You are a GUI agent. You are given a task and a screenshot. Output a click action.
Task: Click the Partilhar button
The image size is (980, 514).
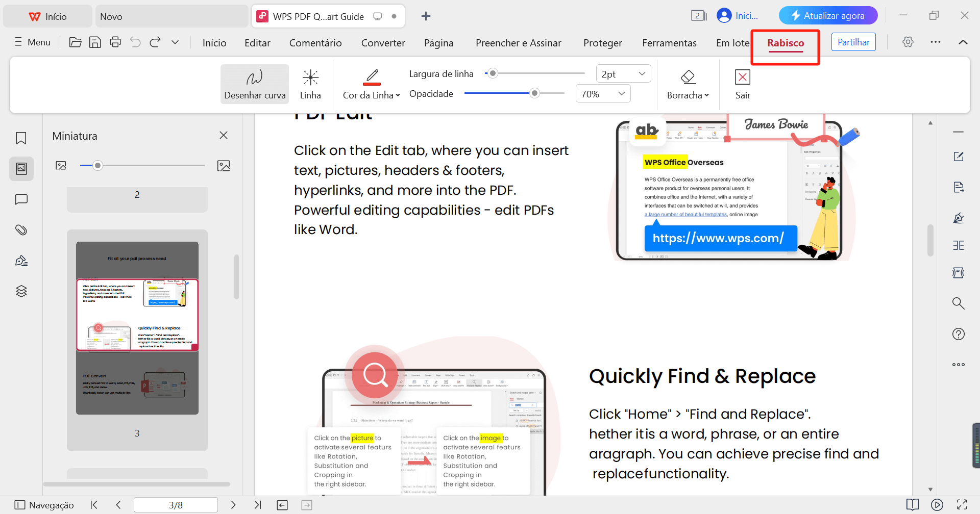tap(853, 41)
